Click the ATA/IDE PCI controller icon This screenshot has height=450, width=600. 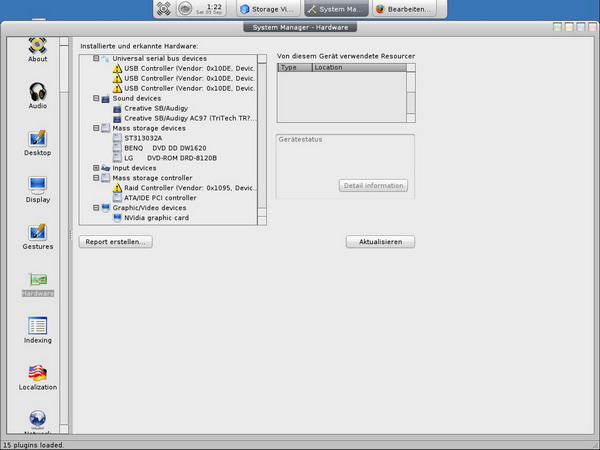[x=117, y=198]
